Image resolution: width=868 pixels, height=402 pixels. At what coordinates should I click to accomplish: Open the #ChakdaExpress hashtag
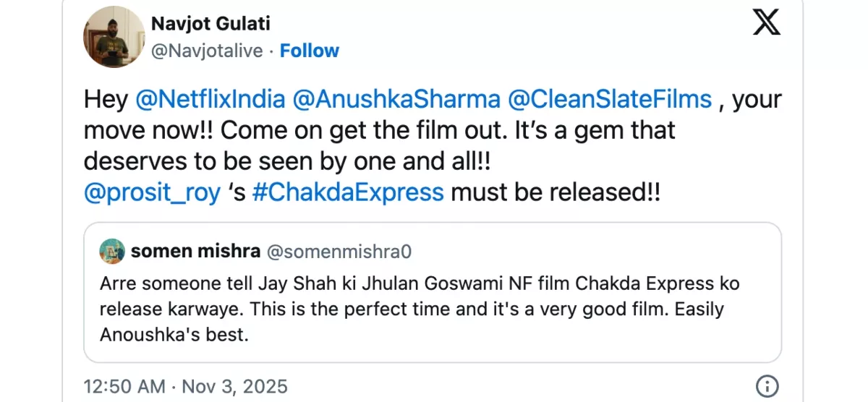point(348,193)
